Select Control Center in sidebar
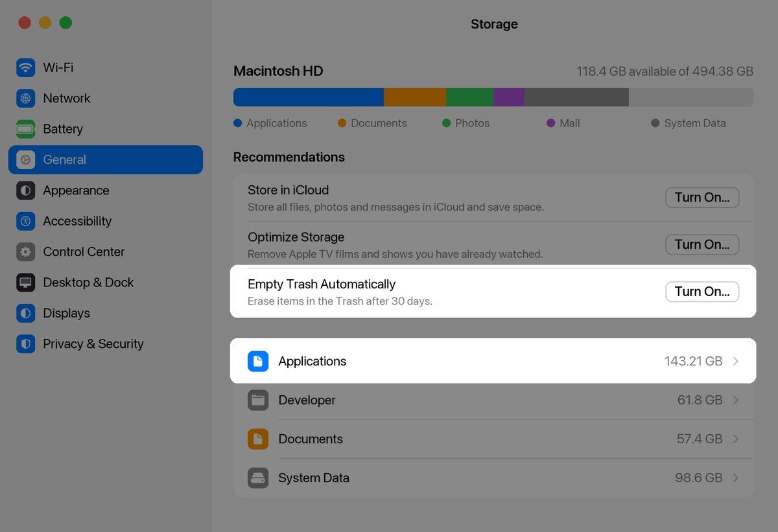Screen dimensions: 778x532 pyautogui.click(x=106, y=252)
